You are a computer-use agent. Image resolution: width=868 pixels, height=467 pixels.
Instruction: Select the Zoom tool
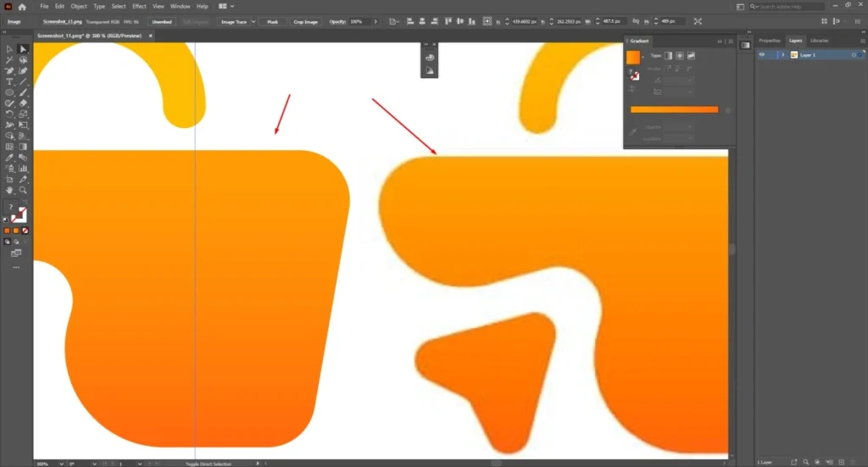click(x=23, y=190)
